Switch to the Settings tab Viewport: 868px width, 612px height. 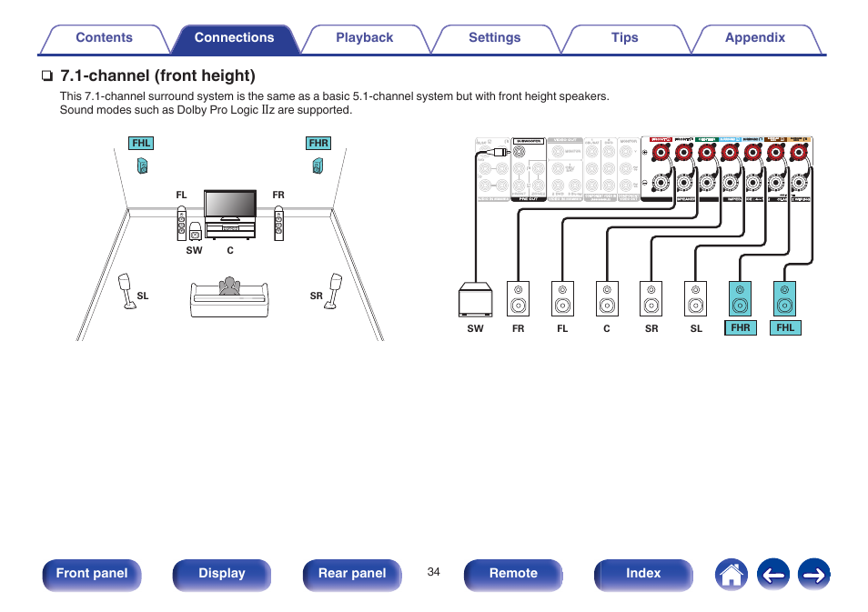coord(494,38)
